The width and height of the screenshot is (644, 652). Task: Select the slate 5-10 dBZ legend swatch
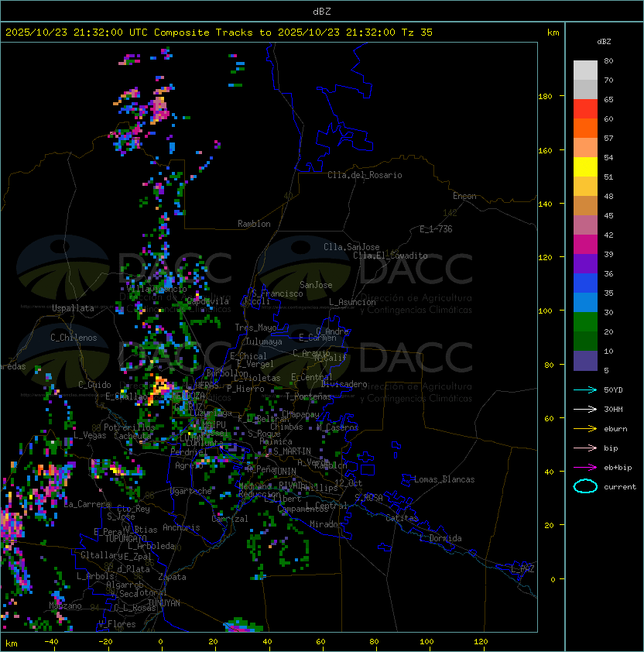point(585,361)
